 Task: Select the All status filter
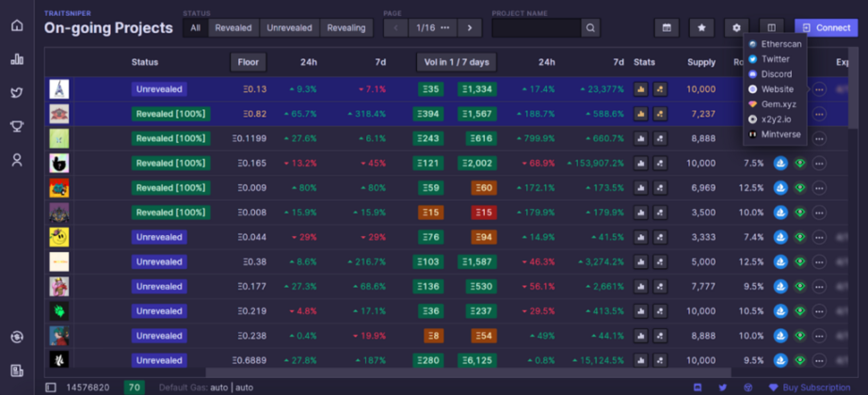point(195,28)
